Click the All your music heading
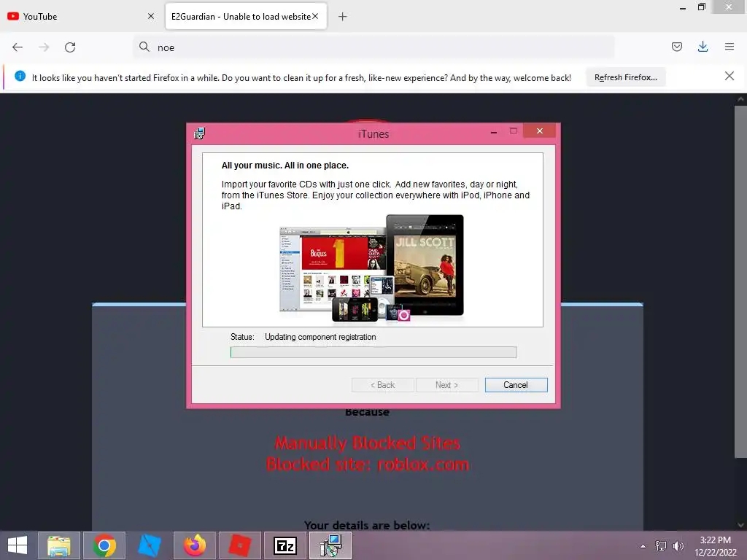 tap(285, 166)
